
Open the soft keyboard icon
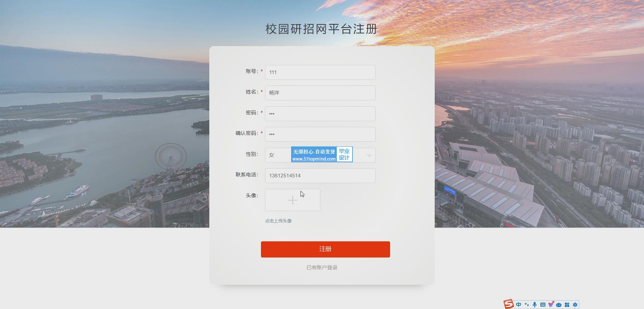tap(543, 305)
